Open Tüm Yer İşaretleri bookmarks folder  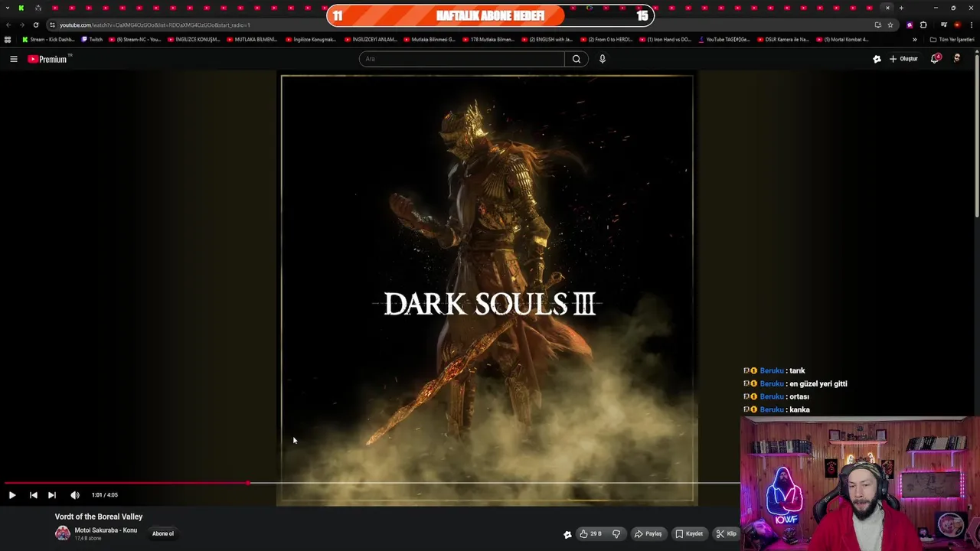[x=952, y=39]
